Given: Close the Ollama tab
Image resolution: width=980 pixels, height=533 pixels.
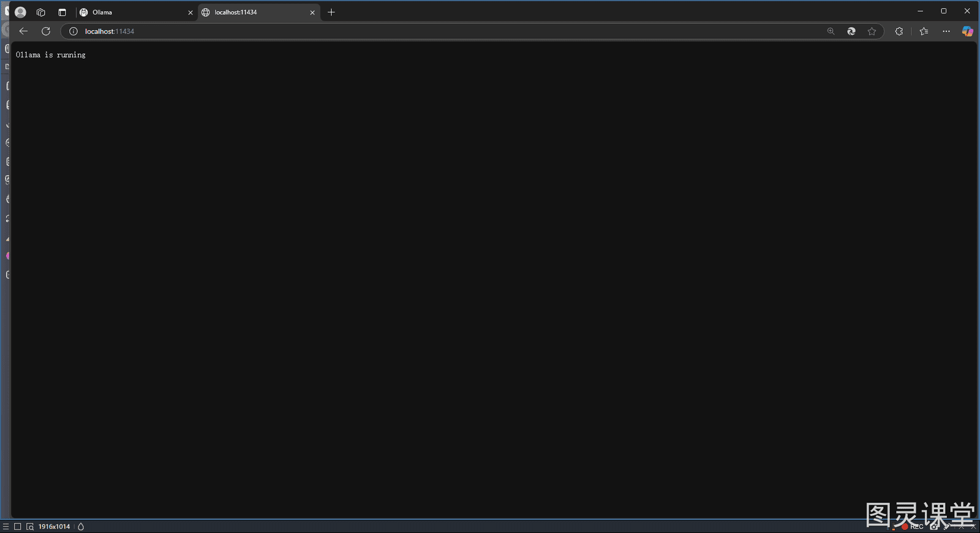Looking at the screenshot, I should pyautogui.click(x=190, y=12).
